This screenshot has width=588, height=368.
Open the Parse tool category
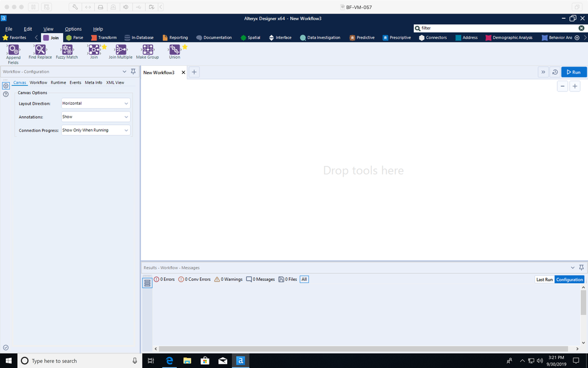coord(75,38)
